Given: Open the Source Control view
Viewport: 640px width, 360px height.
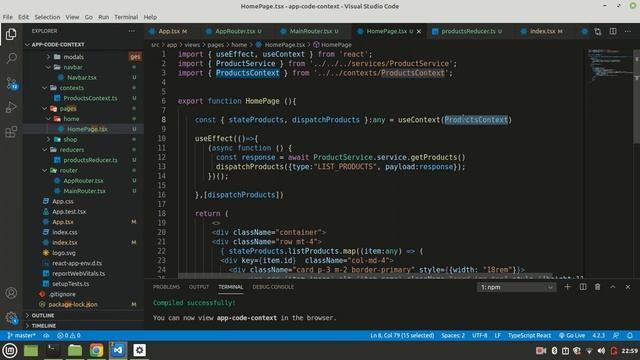Looking at the screenshot, I should [x=11, y=83].
